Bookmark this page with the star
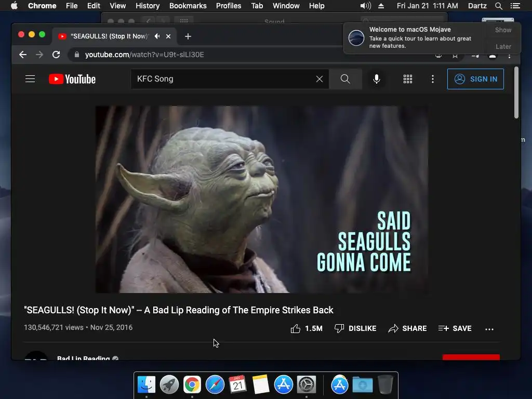This screenshot has height=399, width=532. pos(455,56)
